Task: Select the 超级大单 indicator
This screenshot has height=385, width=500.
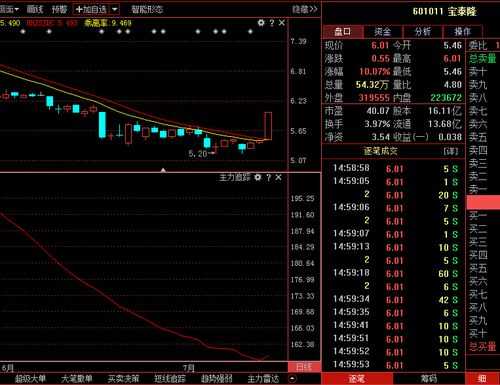Action: coord(30,379)
